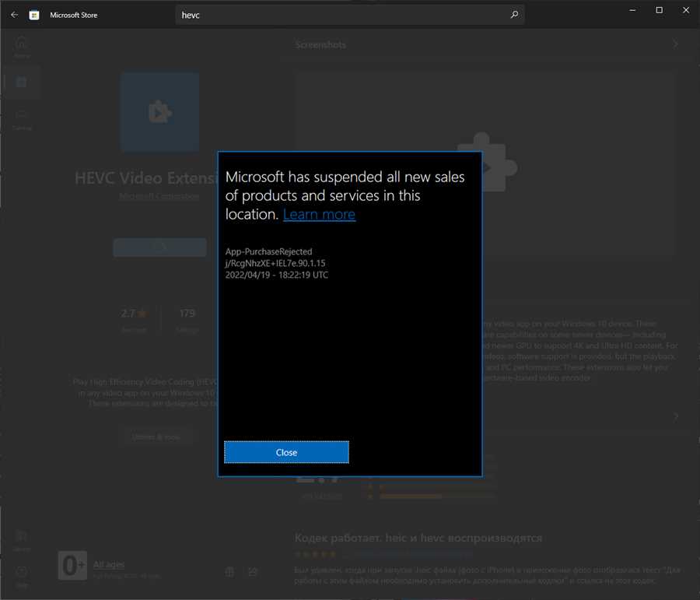The image size is (700, 600).
Task: Click the blue purchase button
Action: (159, 247)
